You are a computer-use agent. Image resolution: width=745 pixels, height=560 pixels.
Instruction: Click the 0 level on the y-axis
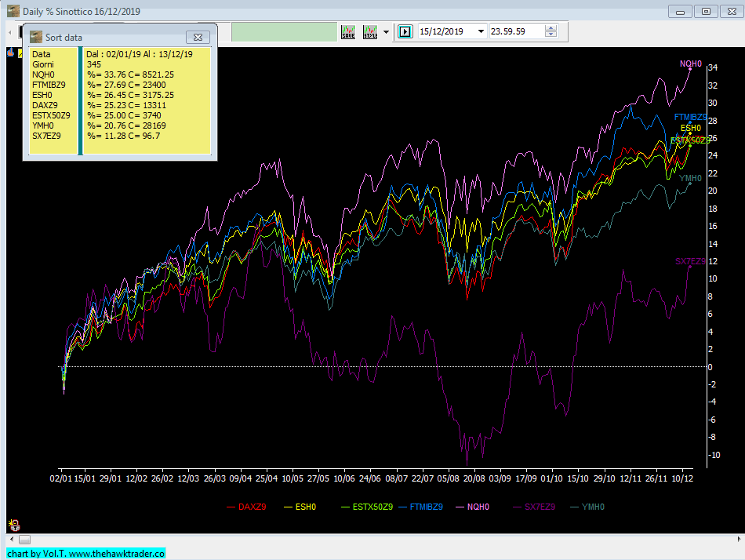(710, 367)
